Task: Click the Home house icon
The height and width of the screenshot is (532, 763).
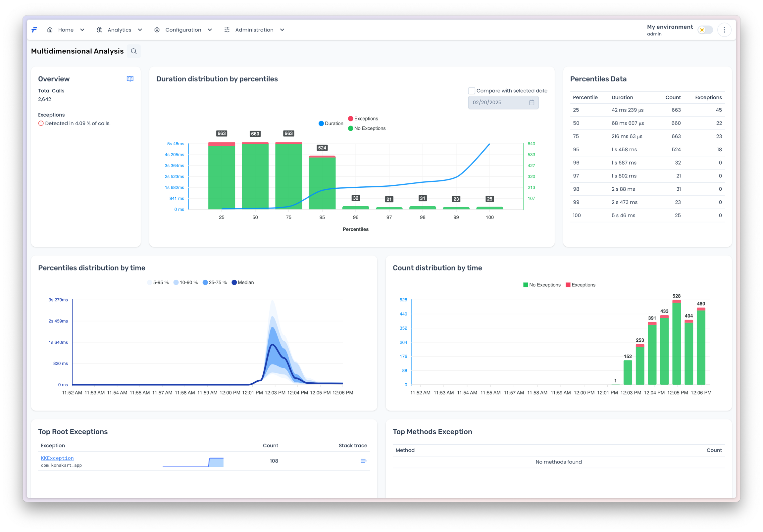Action: click(50, 30)
